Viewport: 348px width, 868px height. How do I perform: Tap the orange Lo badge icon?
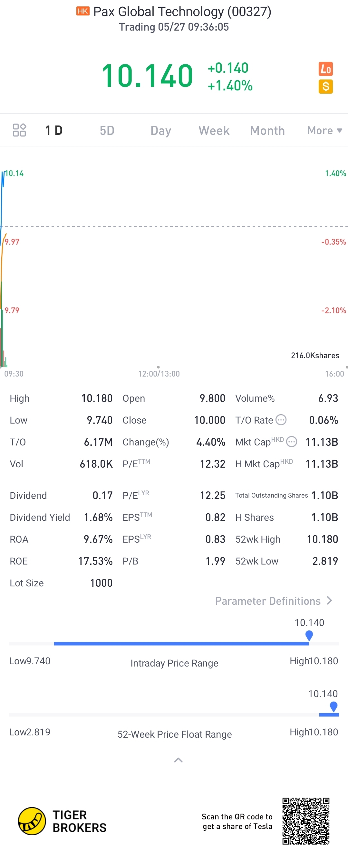pos(325,69)
